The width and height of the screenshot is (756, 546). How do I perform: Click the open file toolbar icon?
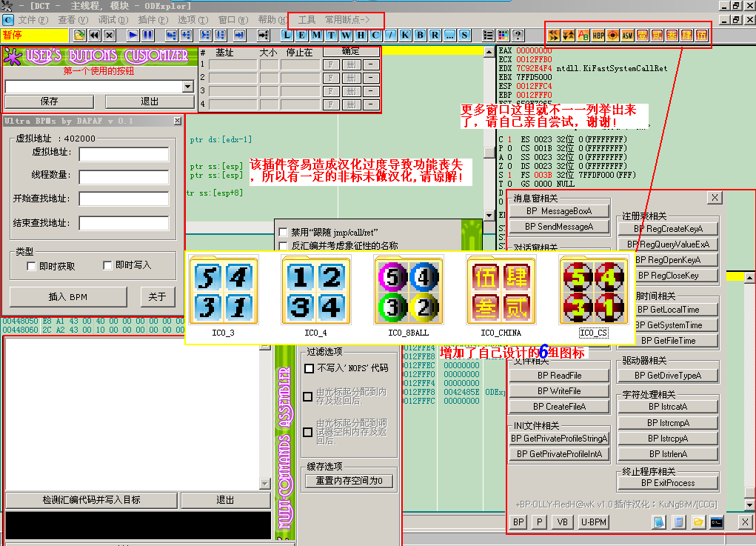coord(79,36)
